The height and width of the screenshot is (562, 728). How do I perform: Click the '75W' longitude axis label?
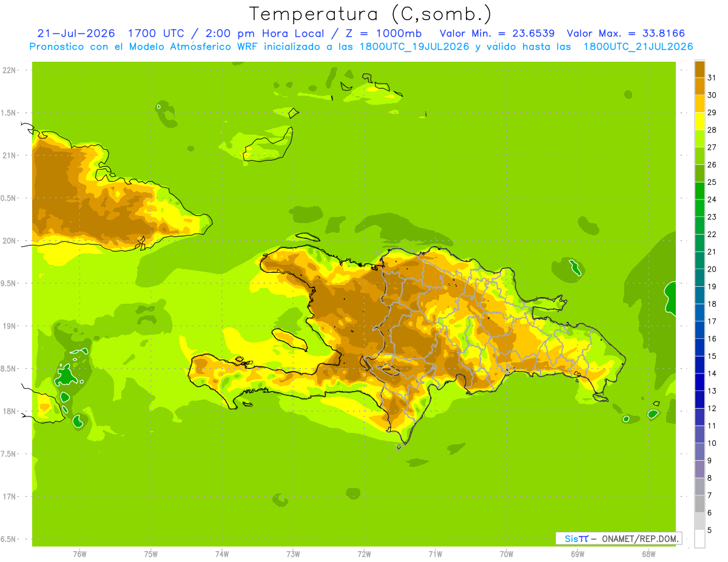150,554
